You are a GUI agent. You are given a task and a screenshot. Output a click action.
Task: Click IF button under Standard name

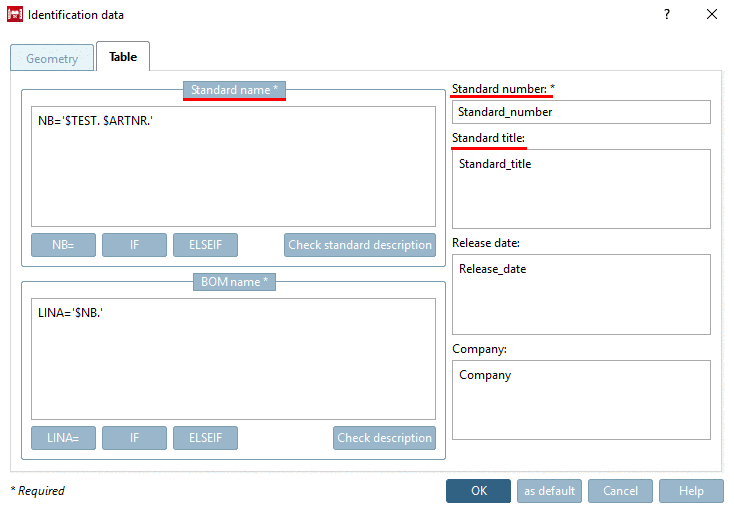point(134,245)
